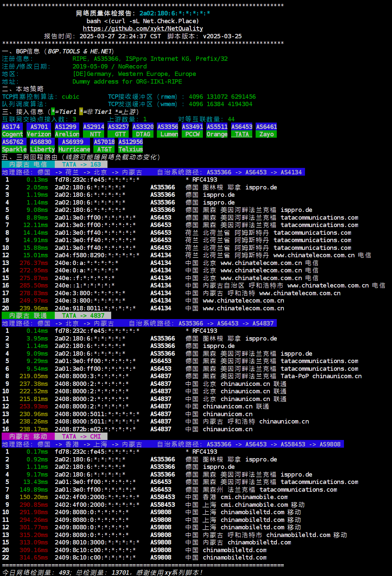Click the cubic TCP congestion algorithm value

(71, 97)
